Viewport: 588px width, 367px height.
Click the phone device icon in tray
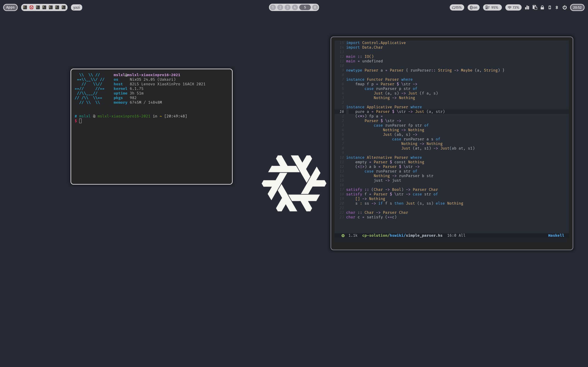550,7
